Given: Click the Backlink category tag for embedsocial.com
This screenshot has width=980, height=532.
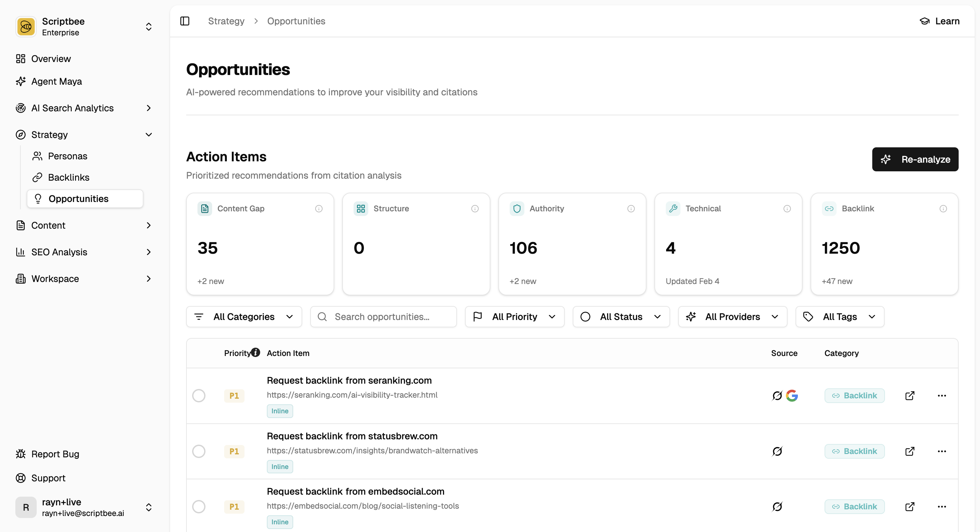Looking at the screenshot, I should pos(855,507).
